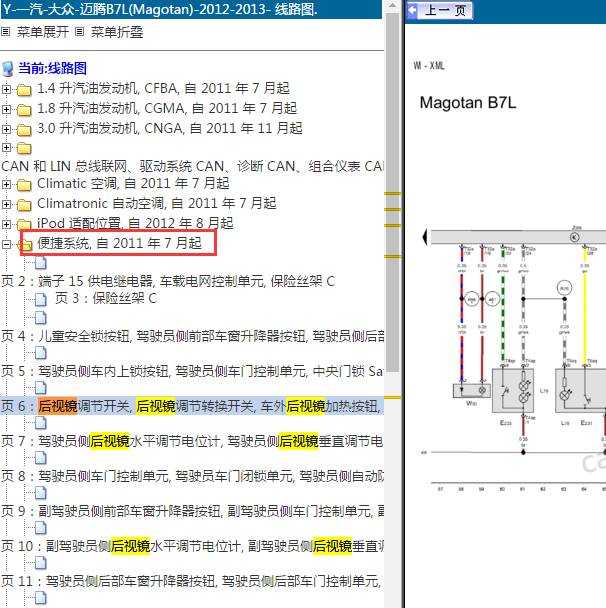Open 页 8：驾驶员侧车门控制单元 page

point(192,476)
